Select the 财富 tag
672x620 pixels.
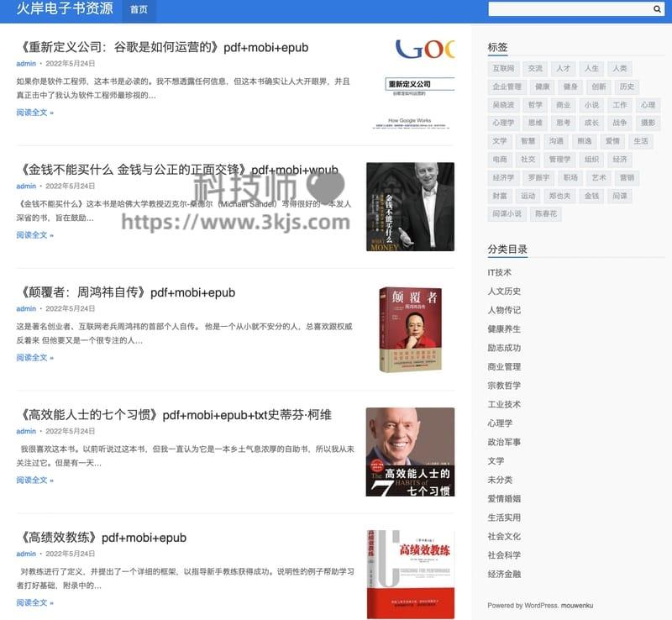coord(500,196)
